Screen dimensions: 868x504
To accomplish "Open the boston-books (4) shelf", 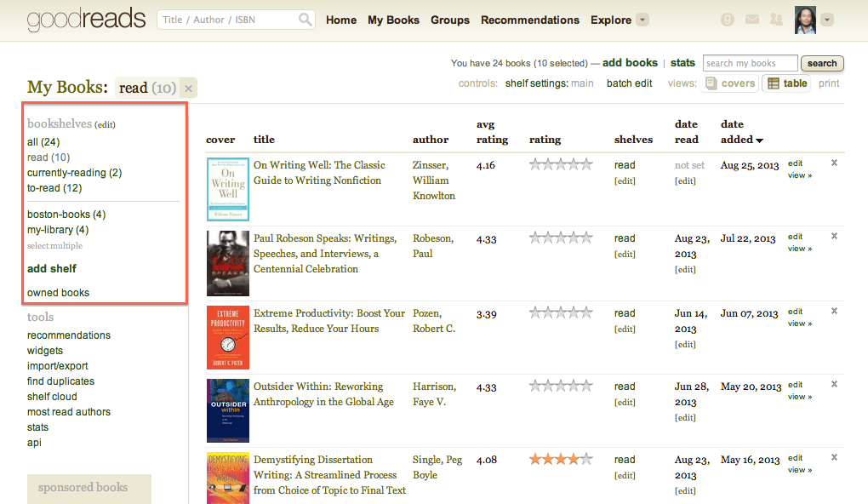I will [x=66, y=214].
